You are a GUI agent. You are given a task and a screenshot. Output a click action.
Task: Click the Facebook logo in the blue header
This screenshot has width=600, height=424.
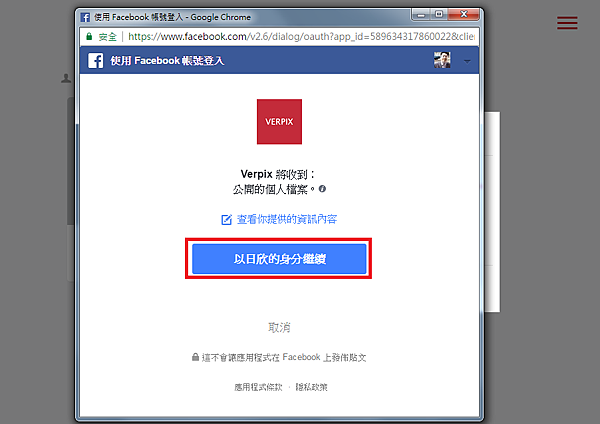pos(95,60)
